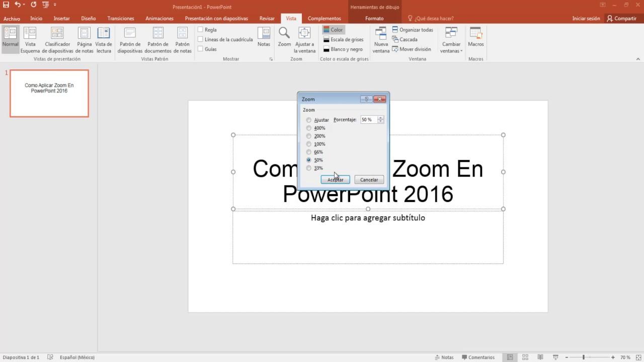Toggle Líneas de la cuadrícula checkbox
644x362 pixels.
pyautogui.click(x=200, y=39)
